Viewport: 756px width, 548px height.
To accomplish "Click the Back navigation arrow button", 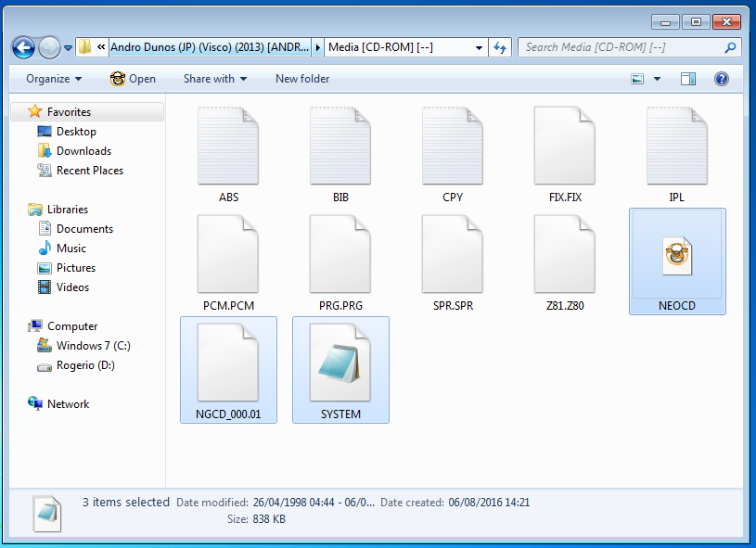I will [23, 47].
